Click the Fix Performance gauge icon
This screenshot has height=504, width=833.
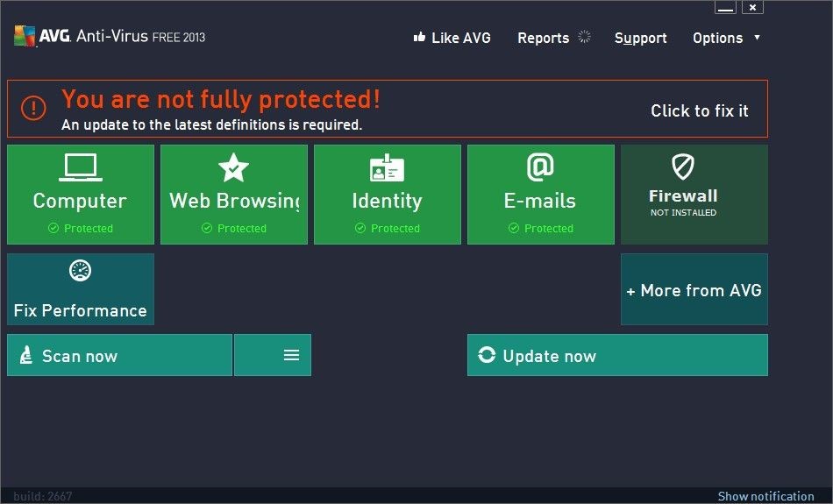coord(80,272)
